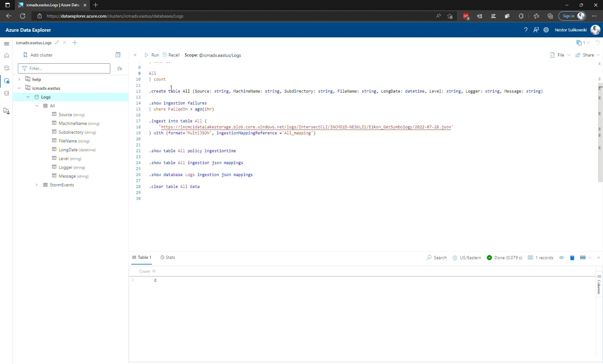Click Add cluster
The image size is (603, 364).
pyautogui.click(x=38, y=55)
